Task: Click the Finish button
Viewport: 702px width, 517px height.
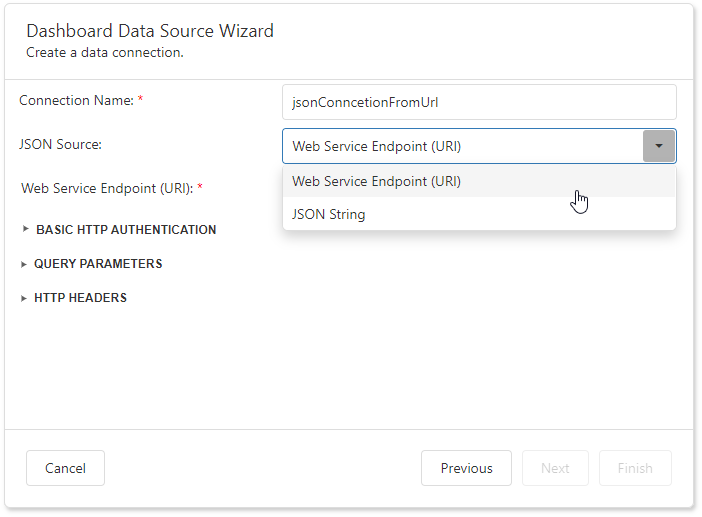Action: [635, 468]
